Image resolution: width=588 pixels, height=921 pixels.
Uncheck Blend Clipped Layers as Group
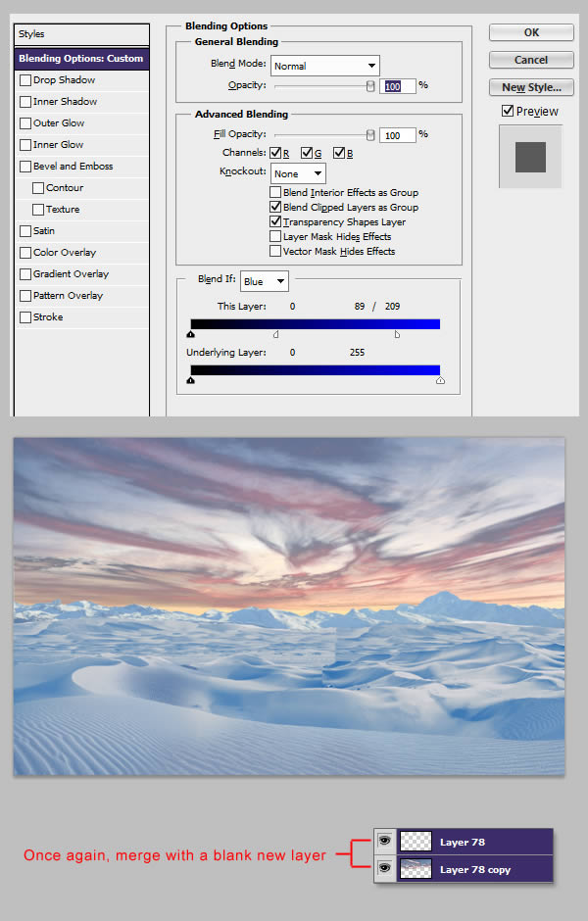tap(275, 207)
